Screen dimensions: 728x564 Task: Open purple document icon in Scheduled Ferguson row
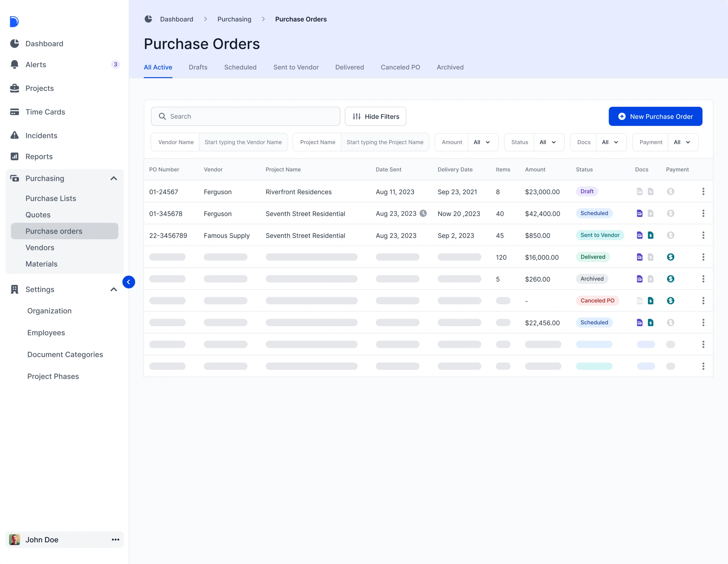(x=639, y=213)
